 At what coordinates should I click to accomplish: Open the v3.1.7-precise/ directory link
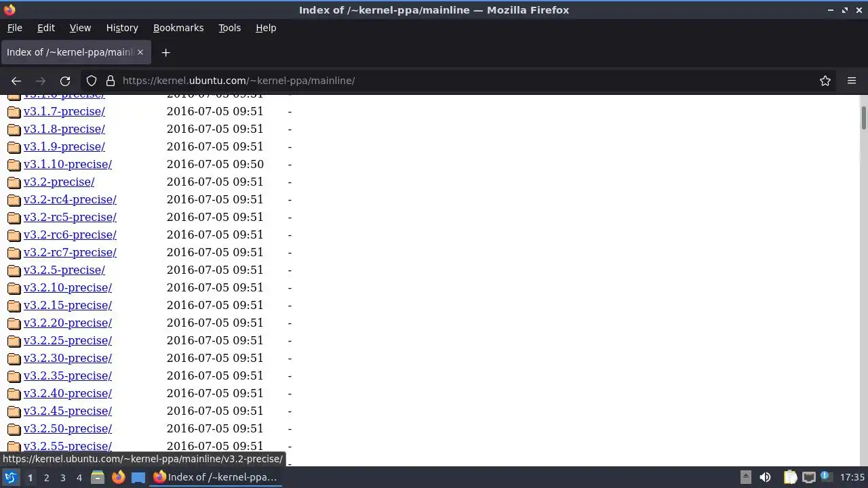click(64, 111)
